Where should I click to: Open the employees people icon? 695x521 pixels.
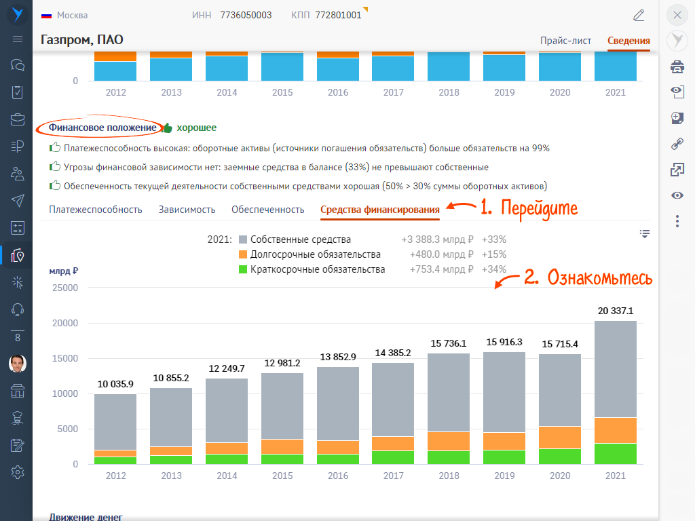click(17, 173)
